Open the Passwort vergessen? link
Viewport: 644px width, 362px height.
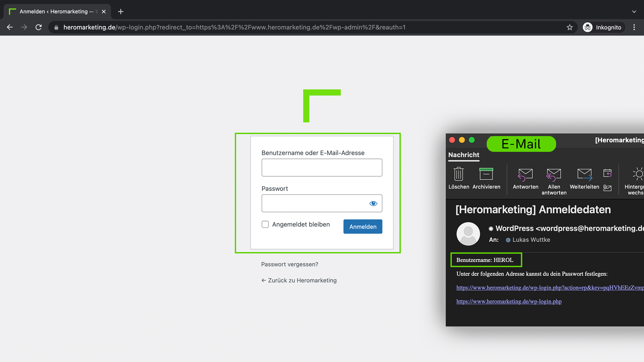pyautogui.click(x=290, y=264)
